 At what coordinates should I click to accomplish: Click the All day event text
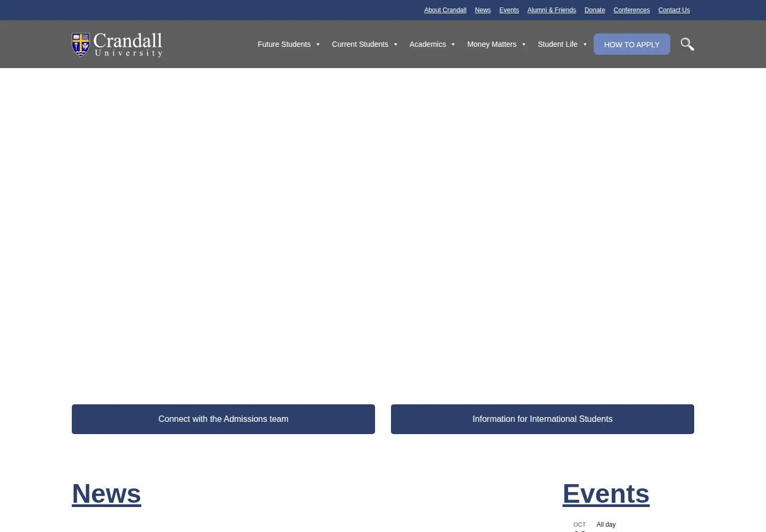[x=606, y=525]
